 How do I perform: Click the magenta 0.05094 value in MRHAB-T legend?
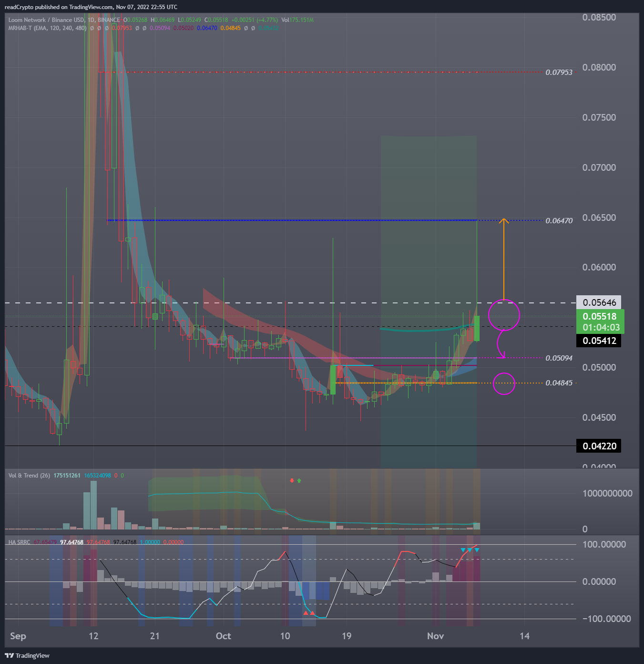click(x=160, y=28)
